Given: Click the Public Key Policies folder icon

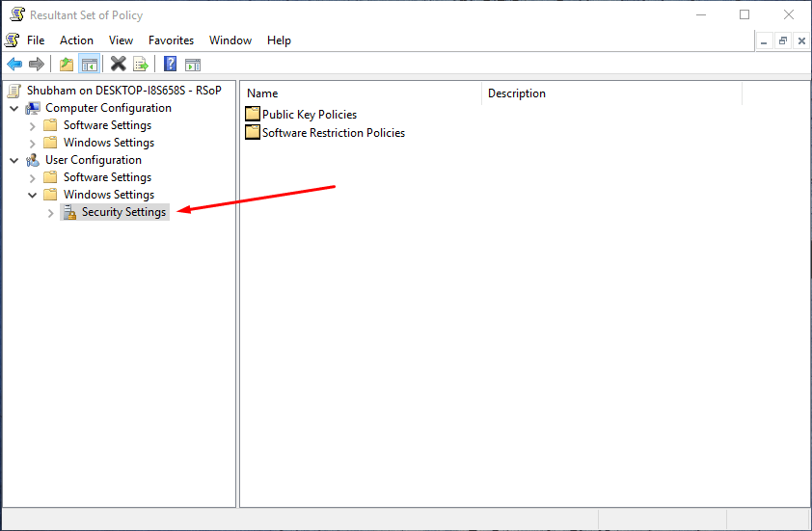Looking at the screenshot, I should click(253, 114).
